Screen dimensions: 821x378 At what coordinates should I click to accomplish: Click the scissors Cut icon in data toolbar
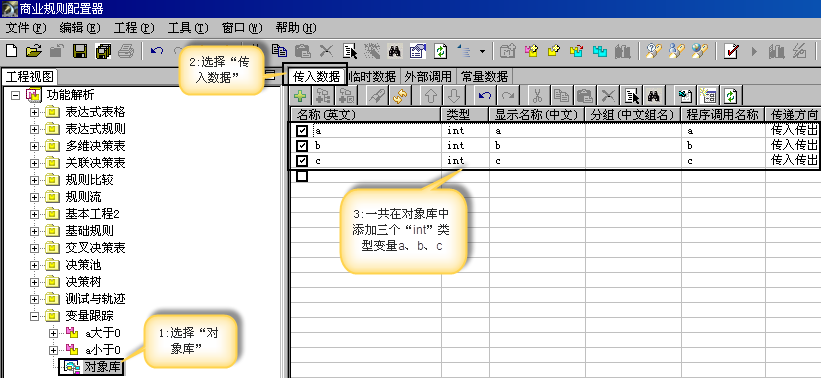click(537, 96)
